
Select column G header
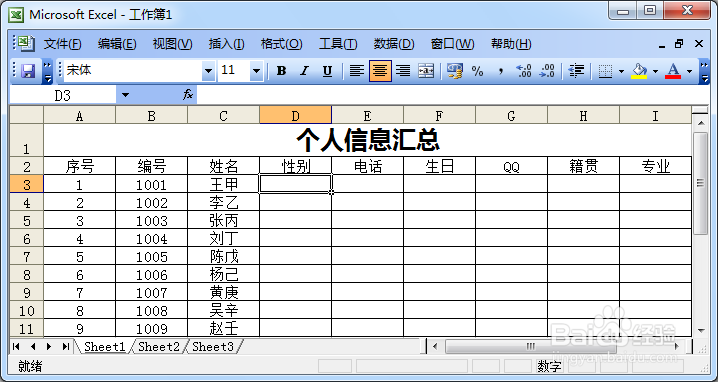511,115
